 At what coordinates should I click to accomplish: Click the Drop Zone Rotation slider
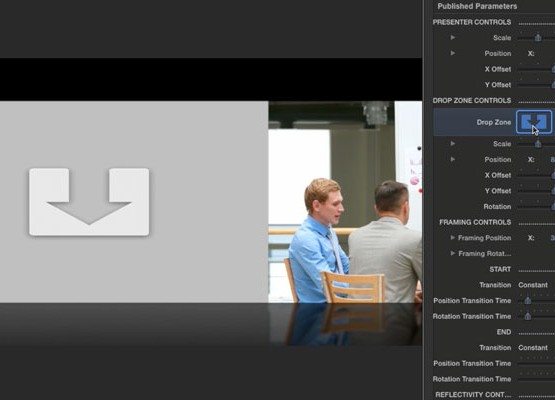[536, 206]
